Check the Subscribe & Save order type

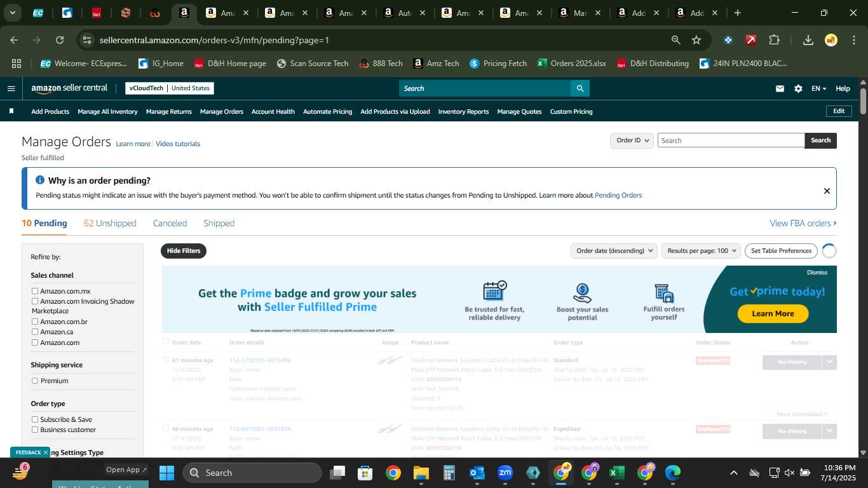tap(35, 419)
